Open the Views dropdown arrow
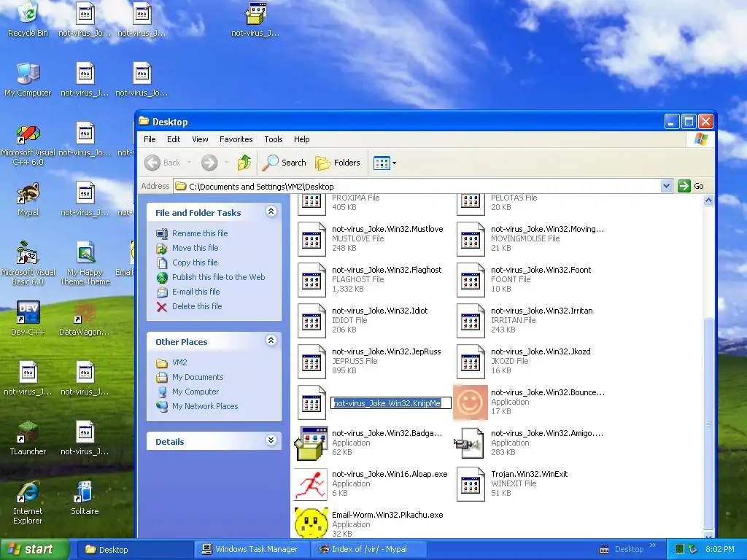The image size is (747, 560). tap(394, 163)
